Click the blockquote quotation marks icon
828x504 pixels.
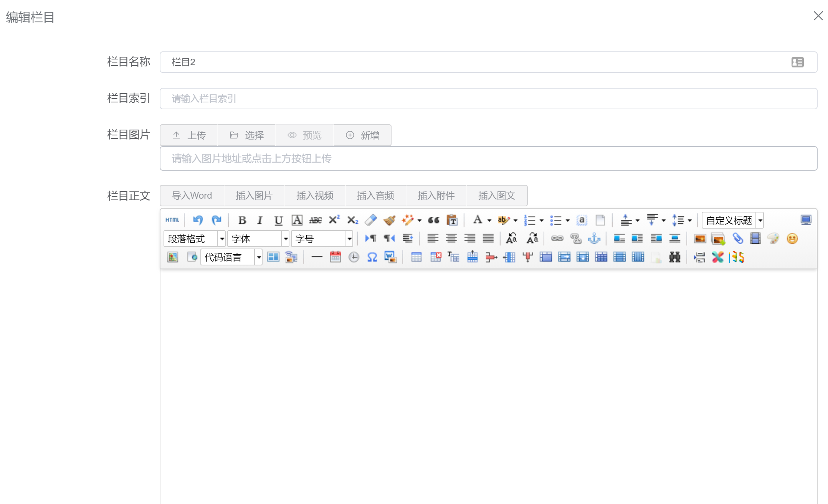pos(433,220)
